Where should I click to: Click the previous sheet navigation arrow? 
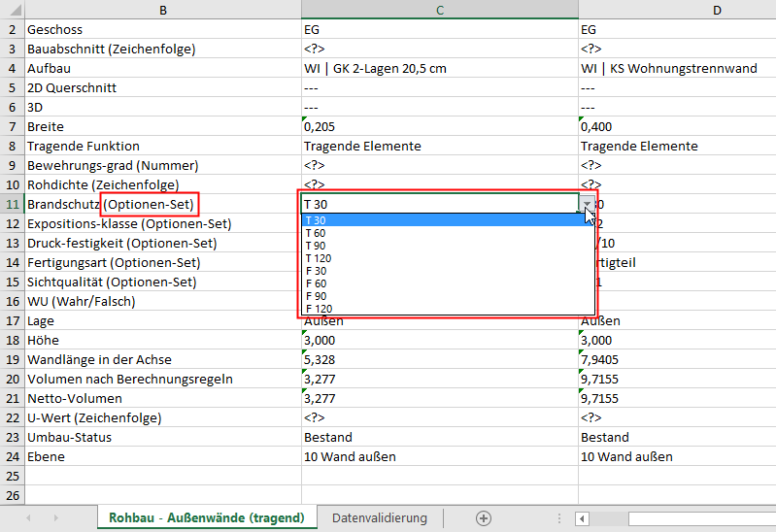28,518
